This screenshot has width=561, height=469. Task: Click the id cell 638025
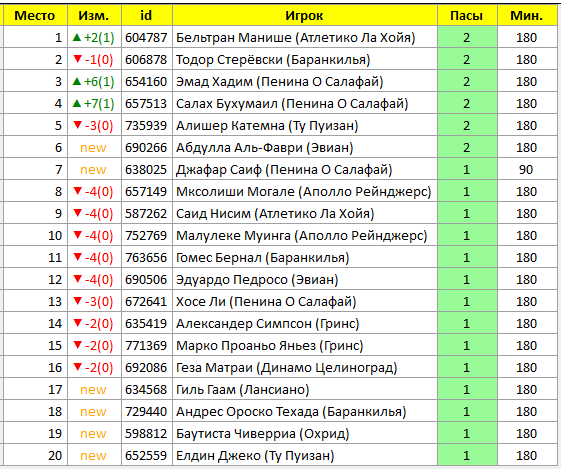pyautogui.click(x=146, y=170)
